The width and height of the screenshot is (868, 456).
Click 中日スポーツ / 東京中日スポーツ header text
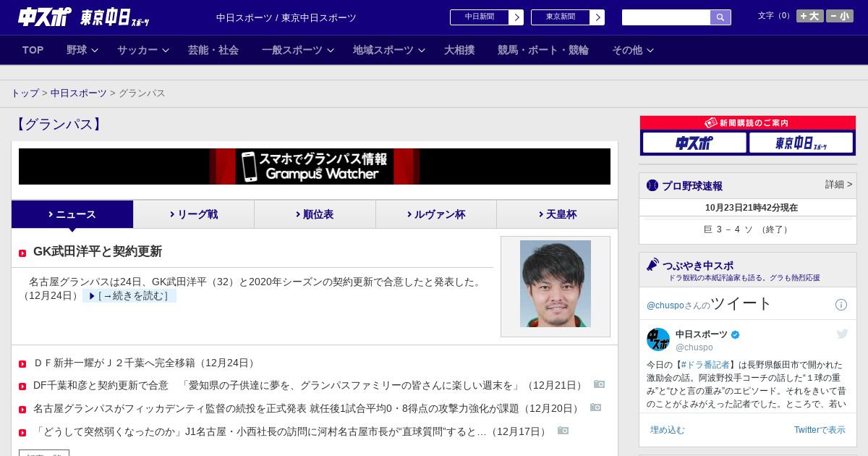pos(286,17)
